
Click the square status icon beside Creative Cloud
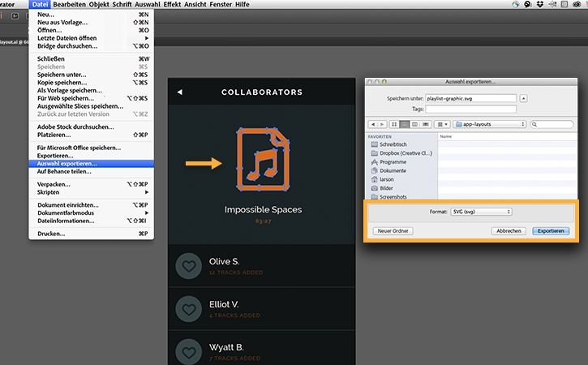click(x=564, y=4)
